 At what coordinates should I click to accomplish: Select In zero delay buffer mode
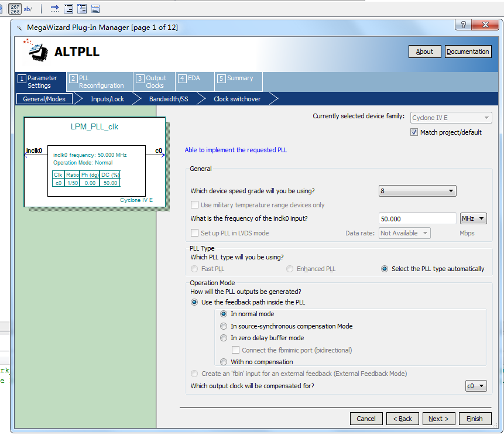tap(224, 338)
